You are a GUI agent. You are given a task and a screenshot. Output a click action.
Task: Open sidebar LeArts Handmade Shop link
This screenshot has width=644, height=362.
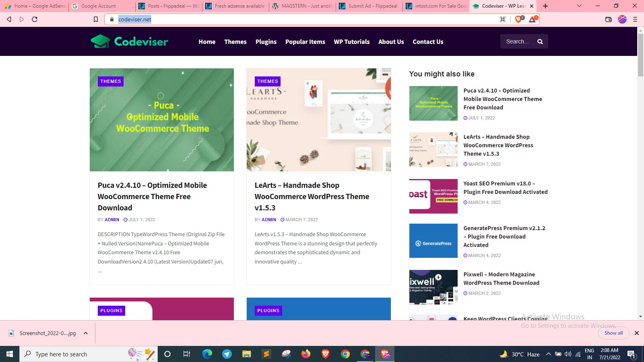pos(498,145)
